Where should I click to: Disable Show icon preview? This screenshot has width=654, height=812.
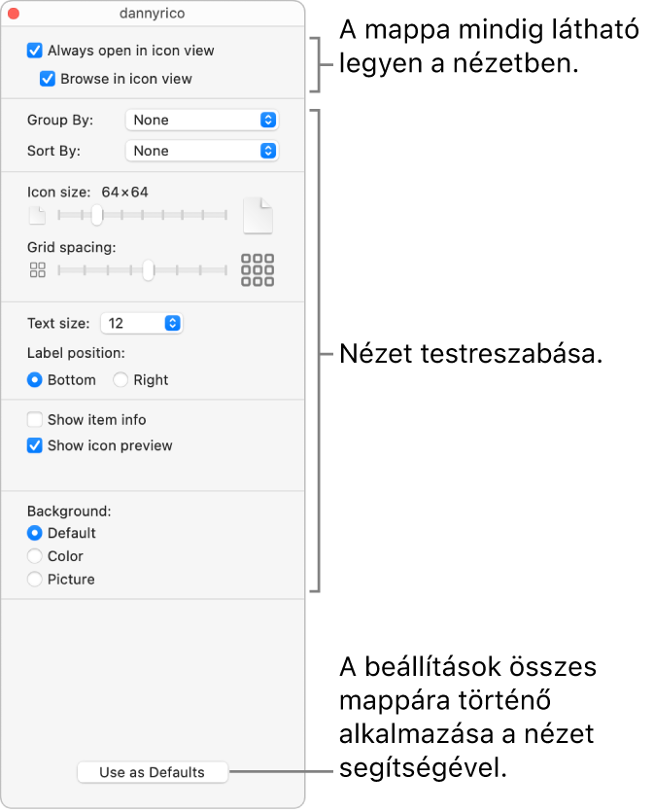point(35,445)
